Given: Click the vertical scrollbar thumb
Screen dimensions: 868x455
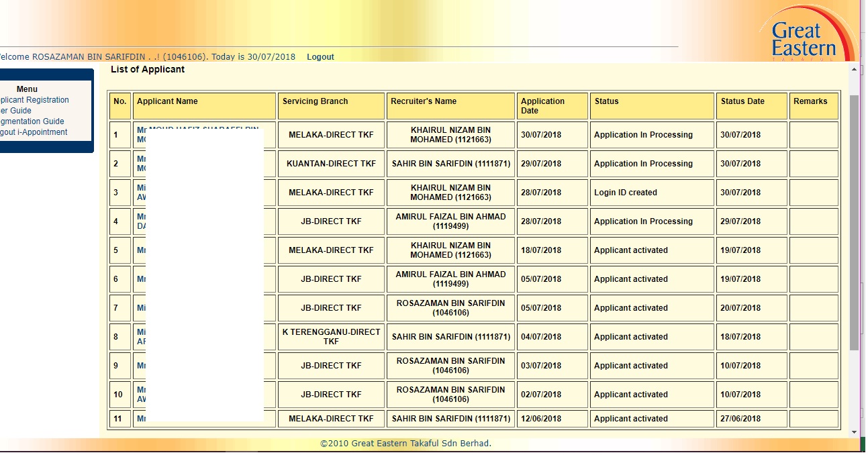Looking at the screenshot, I should 854,221.
